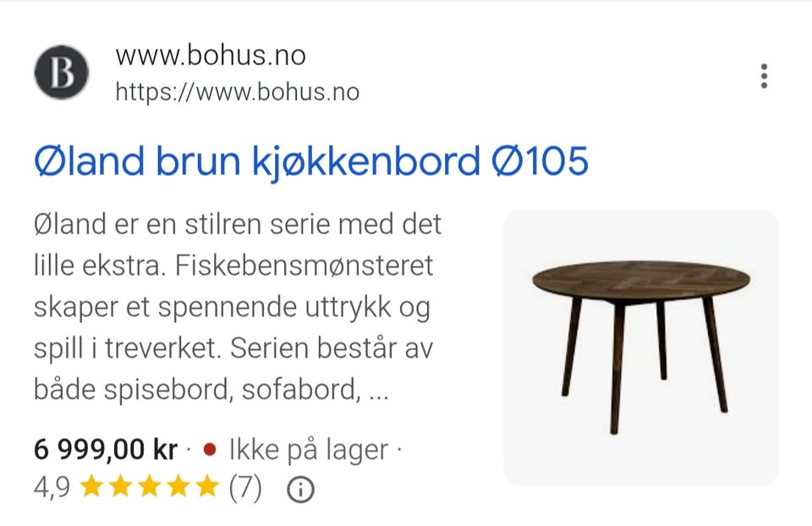Click the "Ikke på lager" stock label
Screen dimensions: 812x526
[x=309, y=449]
